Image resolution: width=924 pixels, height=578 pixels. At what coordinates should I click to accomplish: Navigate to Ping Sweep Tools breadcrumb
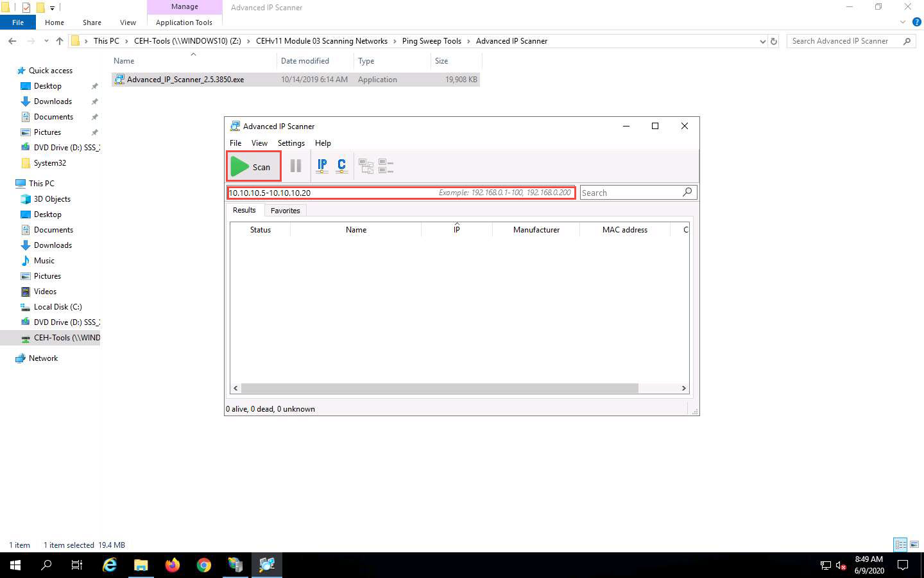tap(431, 41)
